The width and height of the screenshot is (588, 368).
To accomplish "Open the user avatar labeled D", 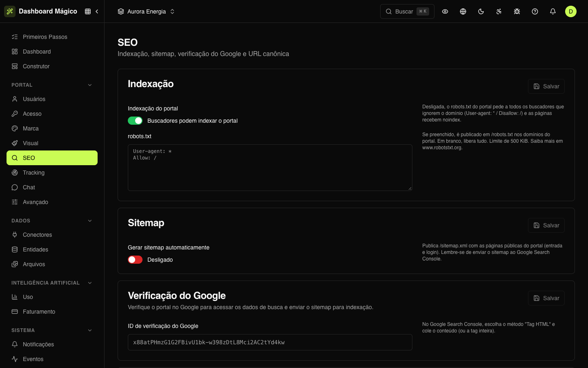I will pos(571,11).
